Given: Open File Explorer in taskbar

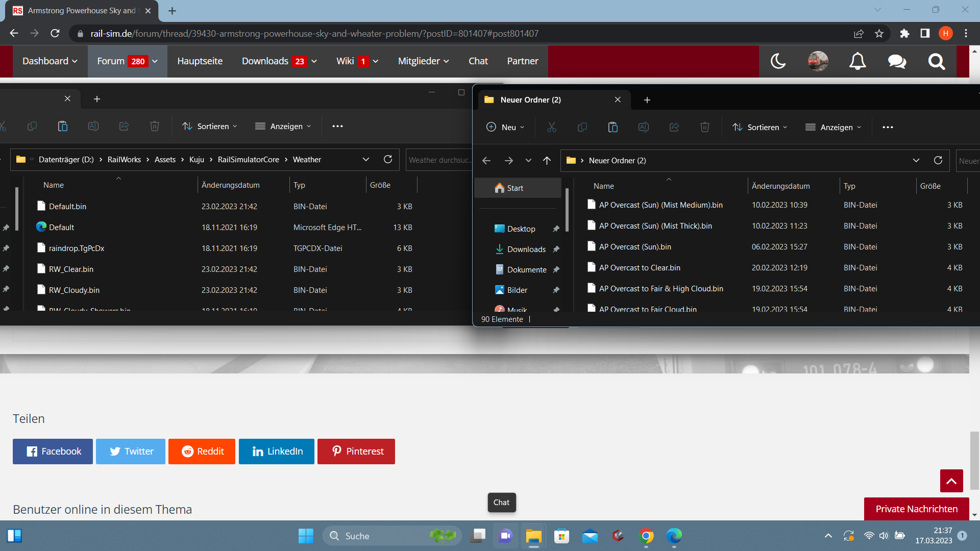Looking at the screenshot, I should click(x=533, y=536).
